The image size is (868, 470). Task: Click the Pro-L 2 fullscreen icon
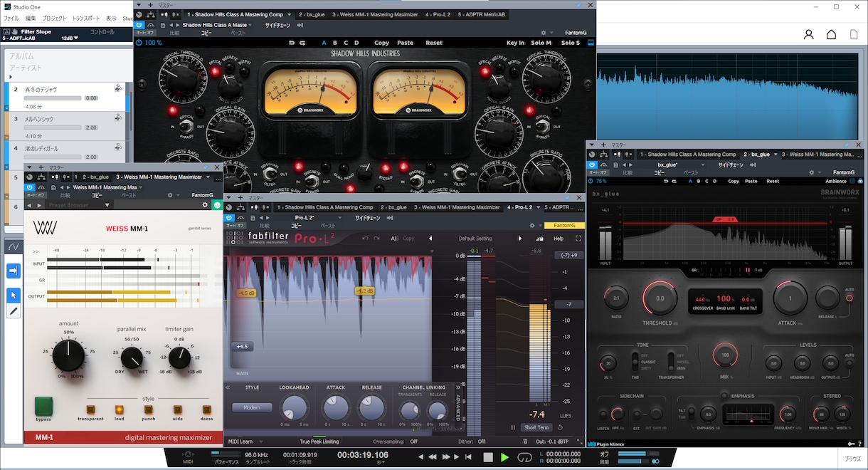tap(578, 239)
